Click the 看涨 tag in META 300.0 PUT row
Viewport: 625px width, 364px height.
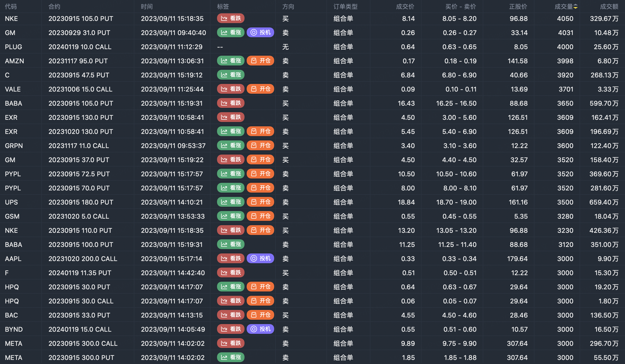[x=231, y=357]
